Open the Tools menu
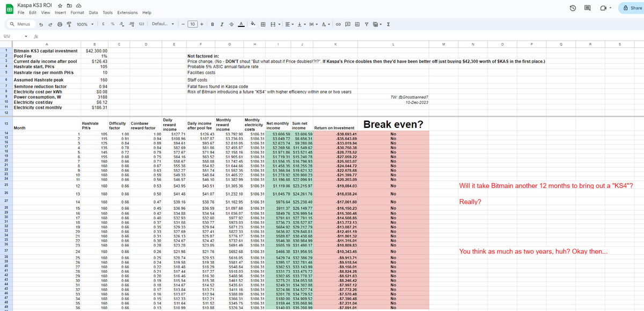The height and width of the screenshot is (311, 644). coord(108,12)
